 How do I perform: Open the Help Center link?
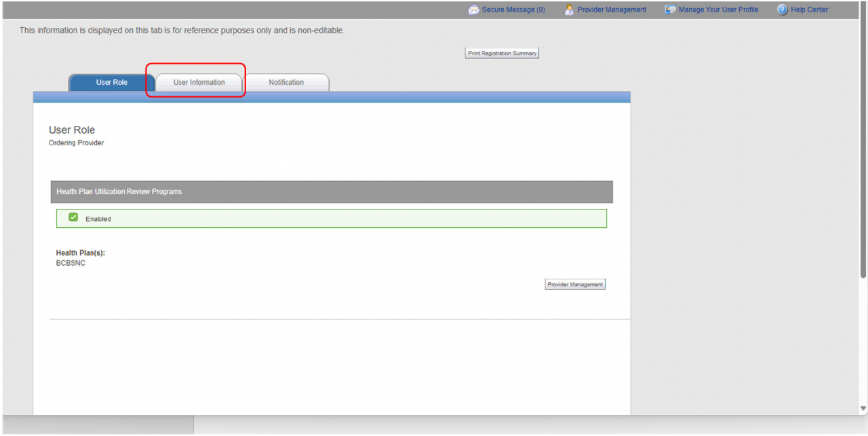tap(809, 10)
